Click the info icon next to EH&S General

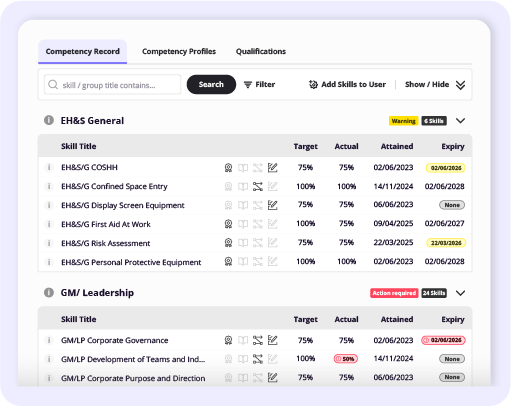49,120
